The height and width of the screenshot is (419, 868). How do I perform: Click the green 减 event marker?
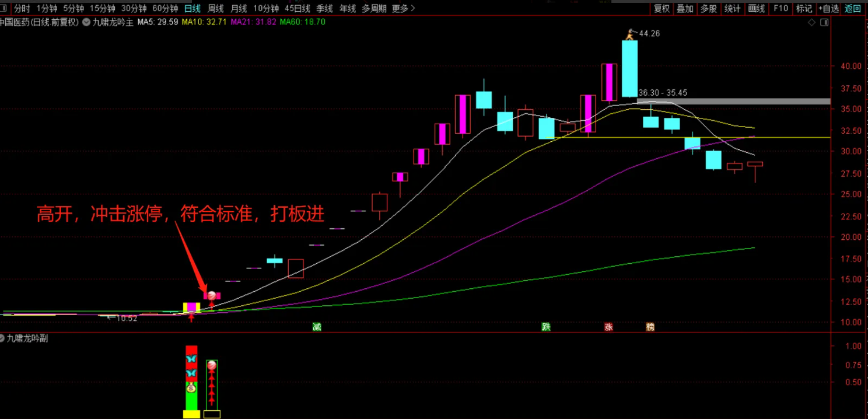pyautogui.click(x=317, y=327)
